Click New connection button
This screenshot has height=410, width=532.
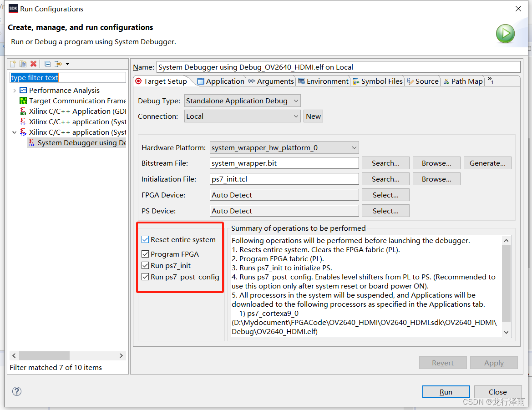click(x=313, y=116)
